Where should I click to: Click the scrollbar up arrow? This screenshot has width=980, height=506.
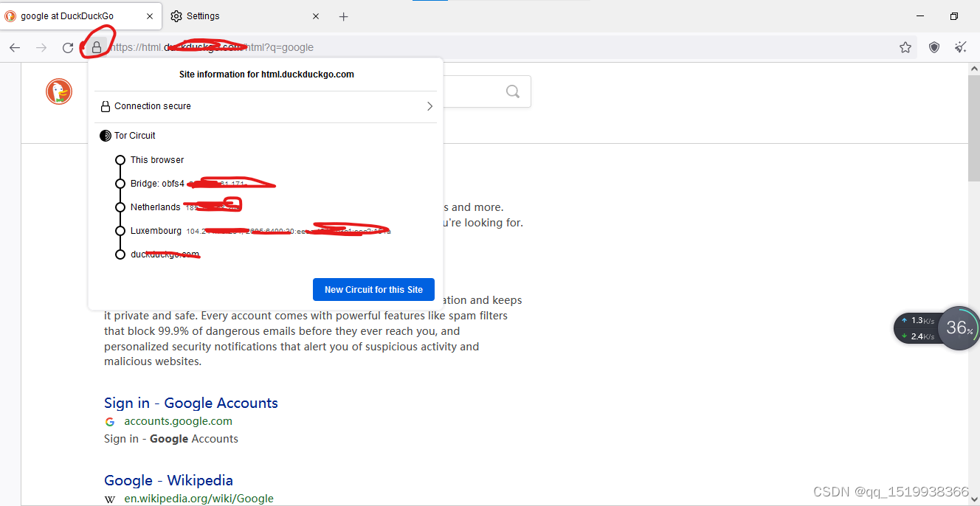tap(973, 69)
